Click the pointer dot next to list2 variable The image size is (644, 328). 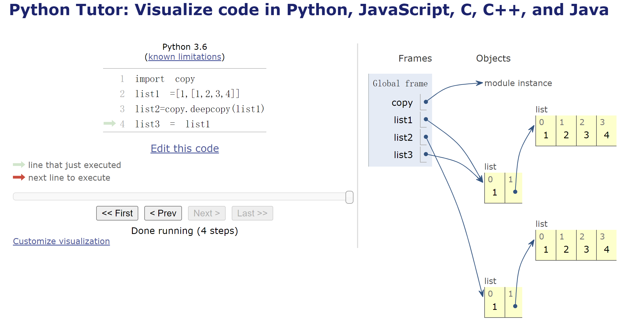point(426,137)
